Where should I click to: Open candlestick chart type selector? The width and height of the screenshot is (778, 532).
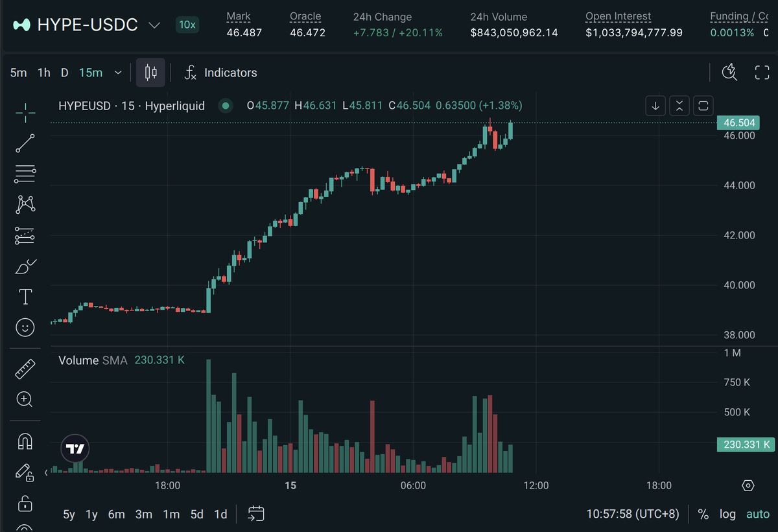150,73
